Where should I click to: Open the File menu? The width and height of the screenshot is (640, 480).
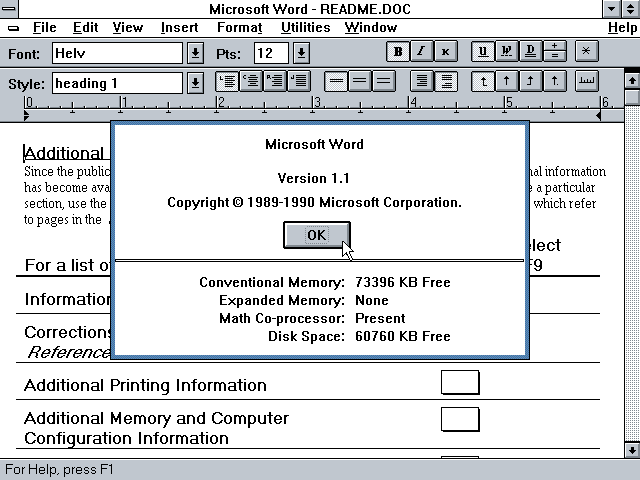[x=44, y=28]
